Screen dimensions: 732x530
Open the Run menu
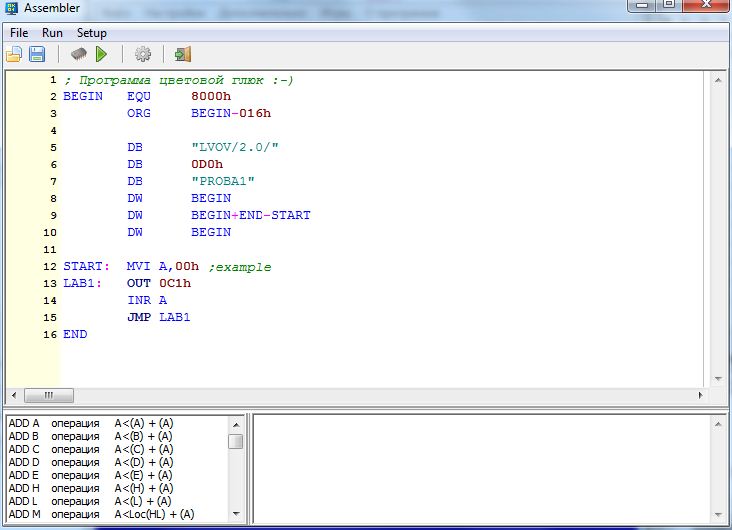pos(52,33)
